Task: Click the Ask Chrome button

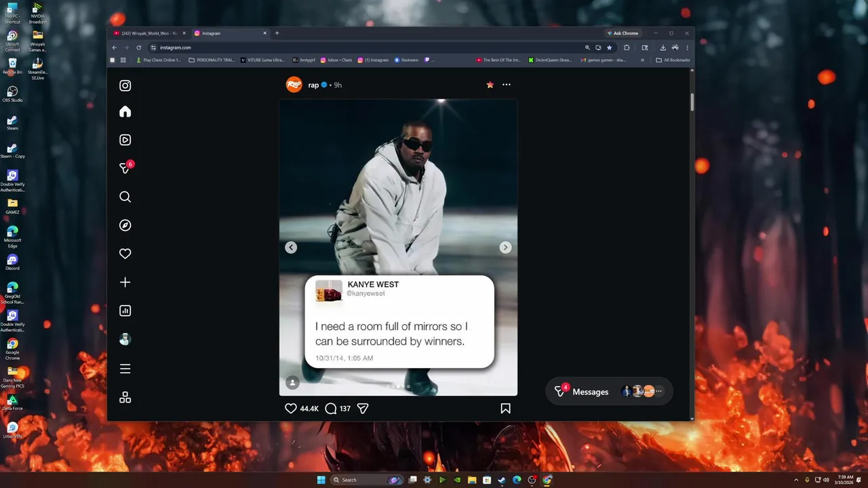Action: [623, 33]
